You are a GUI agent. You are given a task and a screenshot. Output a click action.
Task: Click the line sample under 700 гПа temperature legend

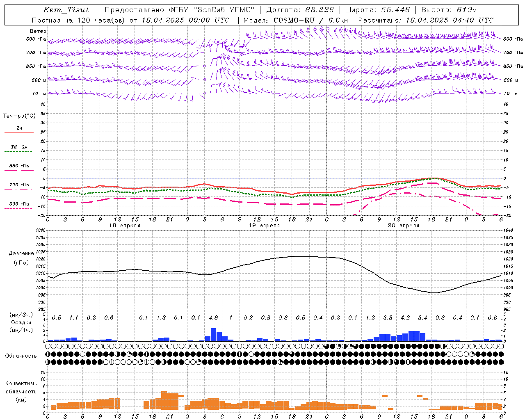(x=18, y=190)
